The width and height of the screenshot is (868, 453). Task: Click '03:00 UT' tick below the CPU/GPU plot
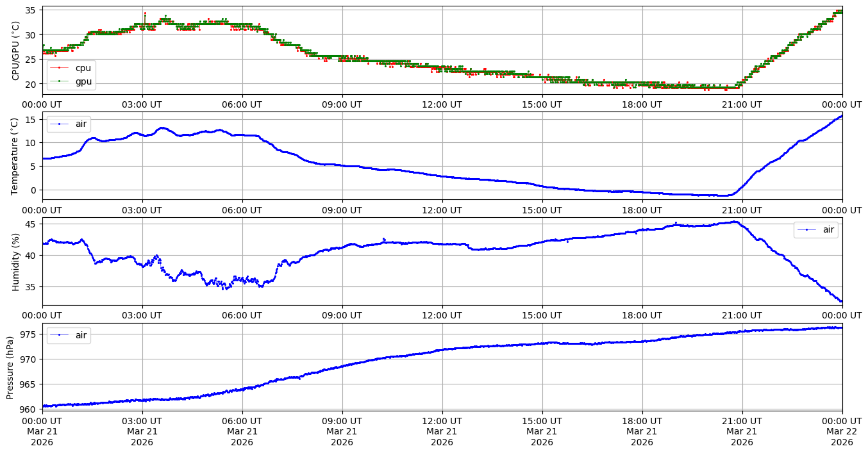click(142, 104)
